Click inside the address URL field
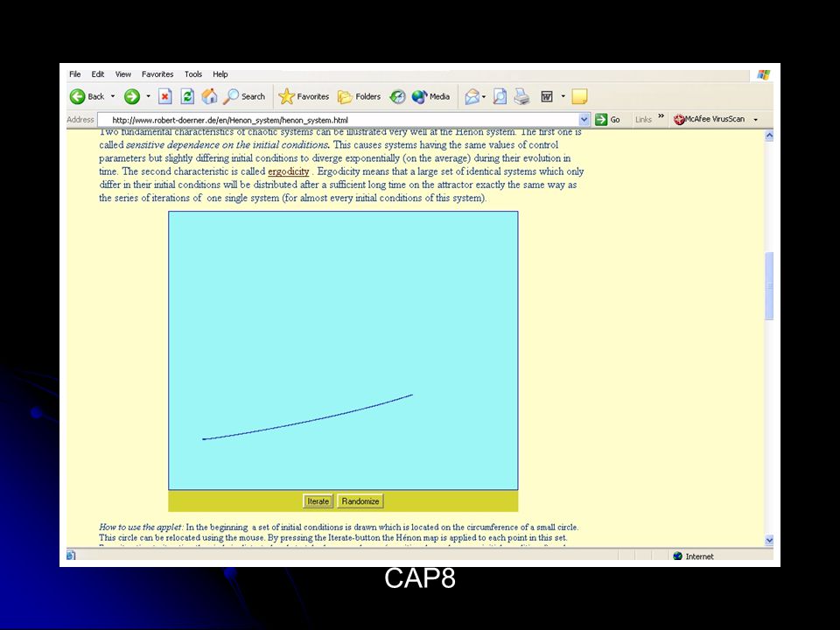The height and width of the screenshot is (630, 840). pyautogui.click(x=343, y=120)
